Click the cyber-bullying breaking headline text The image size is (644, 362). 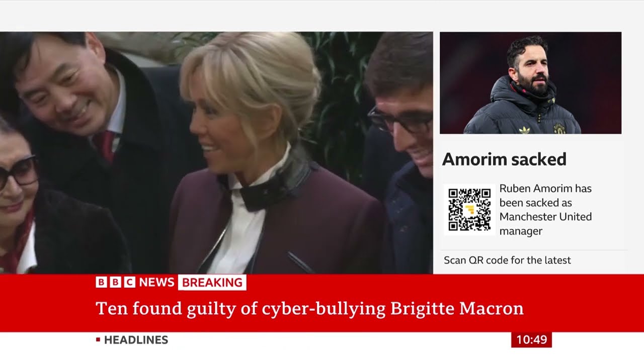click(309, 308)
